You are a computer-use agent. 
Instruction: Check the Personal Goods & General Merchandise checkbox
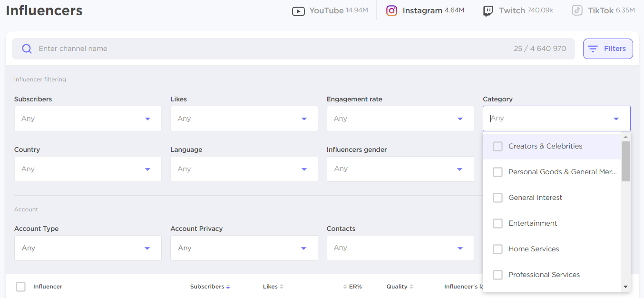pyautogui.click(x=498, y=172)
